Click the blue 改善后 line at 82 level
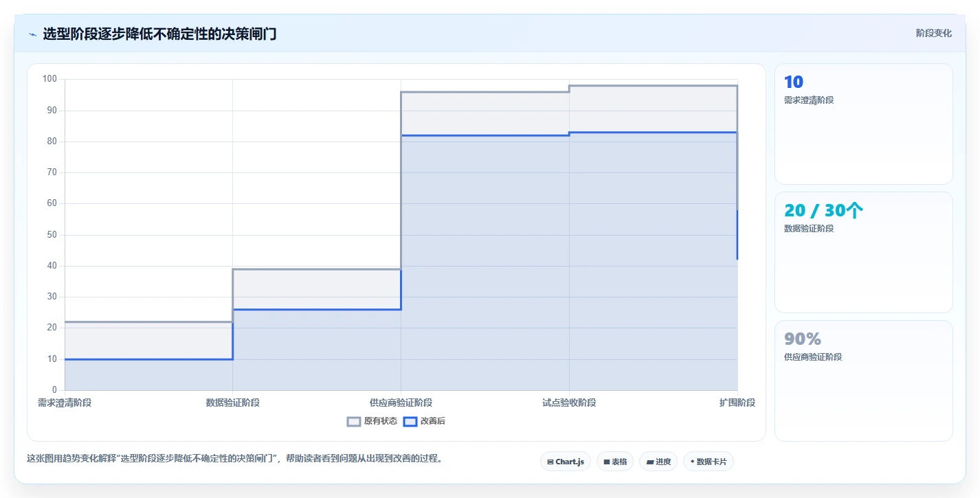Screen dimensions: 980x498 click(x=485, y=135)
